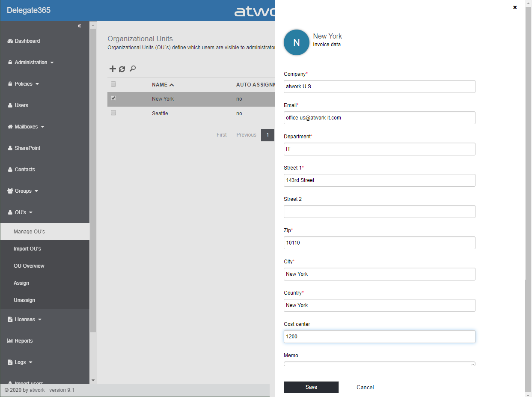The width and height of the screenshot is (532, 397).
Task: Click the person icon beside Users
Action: [x=10, y=105]
